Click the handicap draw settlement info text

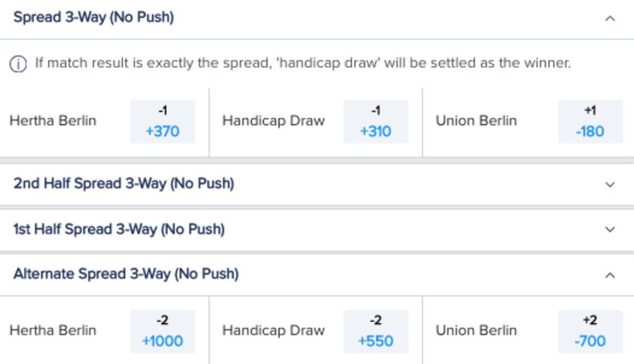pyautogui.click(x=303, y=63)
